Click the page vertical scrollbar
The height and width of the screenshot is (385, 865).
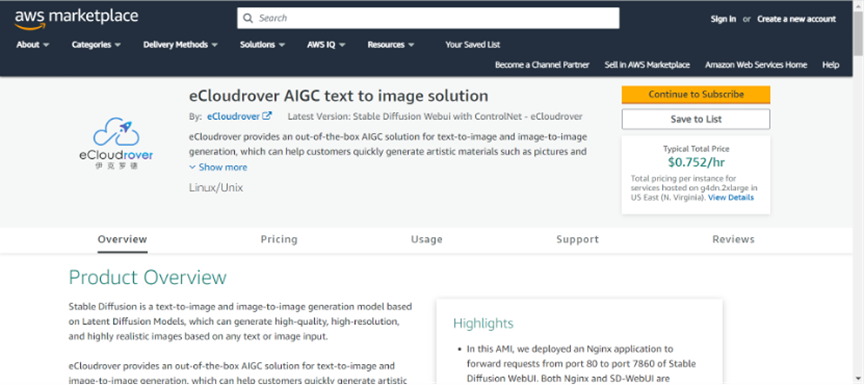(858, 192)
